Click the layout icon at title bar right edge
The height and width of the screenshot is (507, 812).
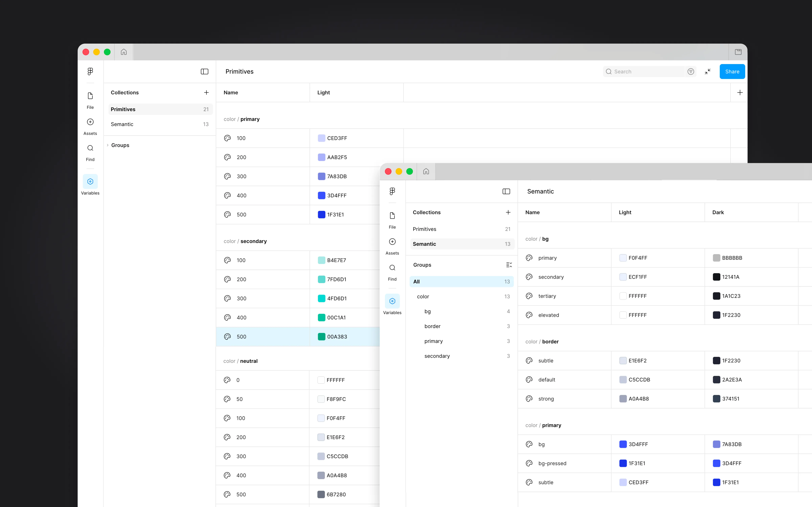[738, 52]
